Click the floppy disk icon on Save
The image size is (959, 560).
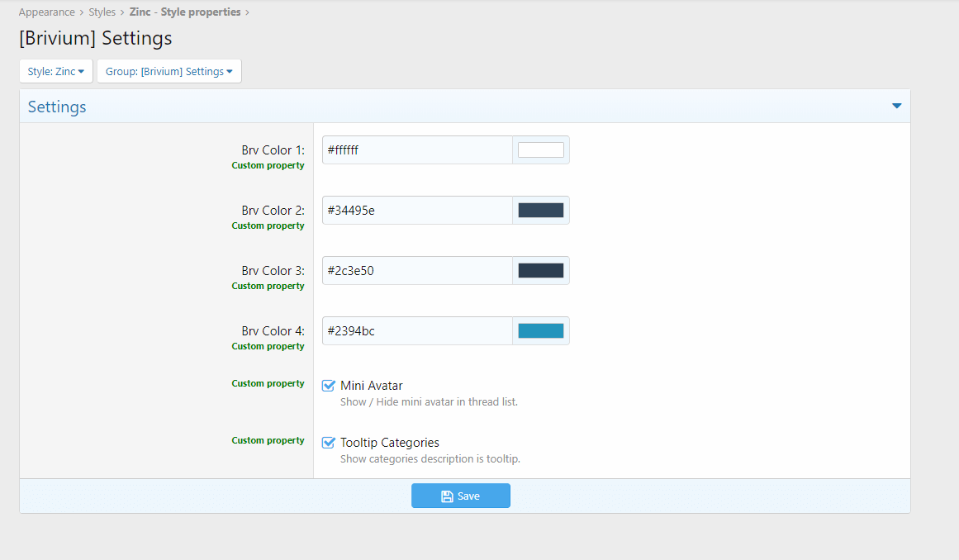pyautogui.click(x=447, y=496)
